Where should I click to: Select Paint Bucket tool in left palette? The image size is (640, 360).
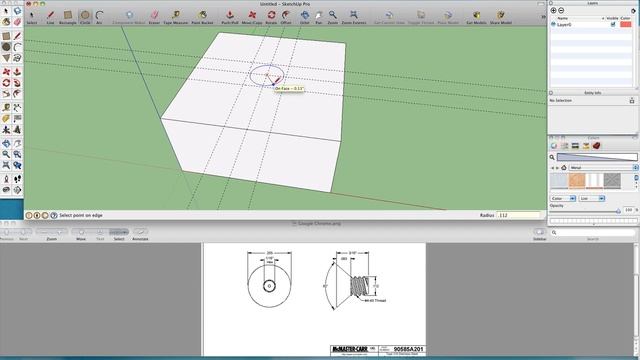[x=6, y=22]
